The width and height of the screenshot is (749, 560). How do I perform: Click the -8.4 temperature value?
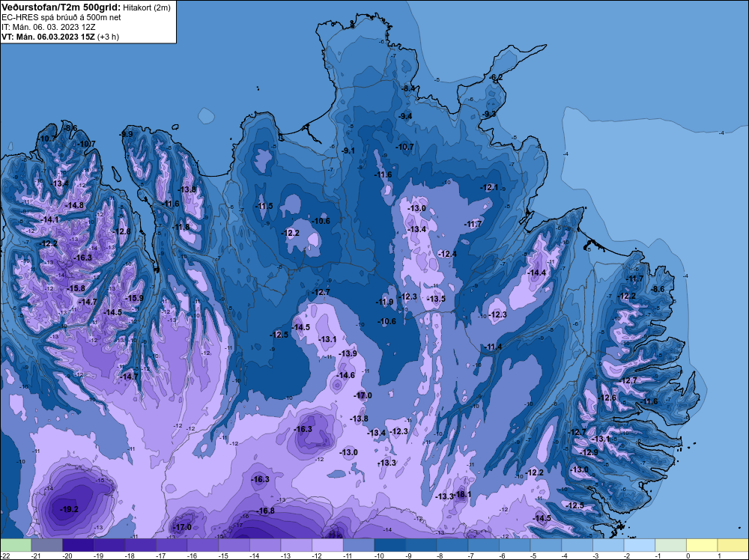(x=408, y=88)
